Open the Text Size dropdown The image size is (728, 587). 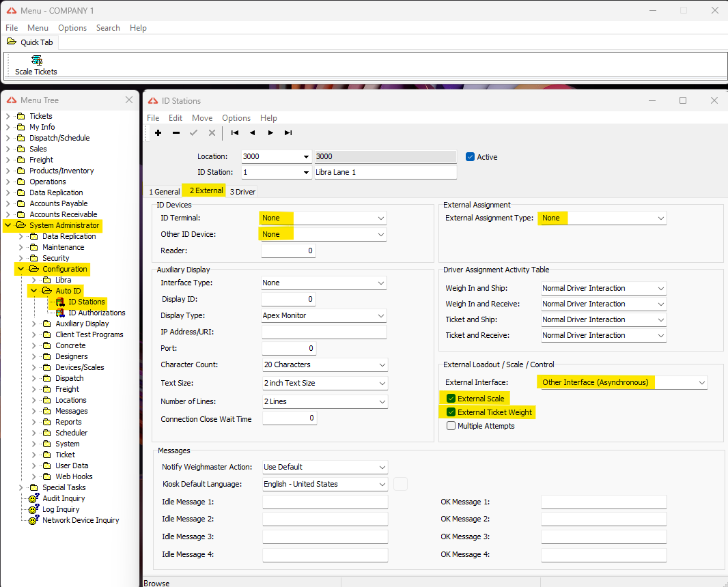(x=382, y=384)
